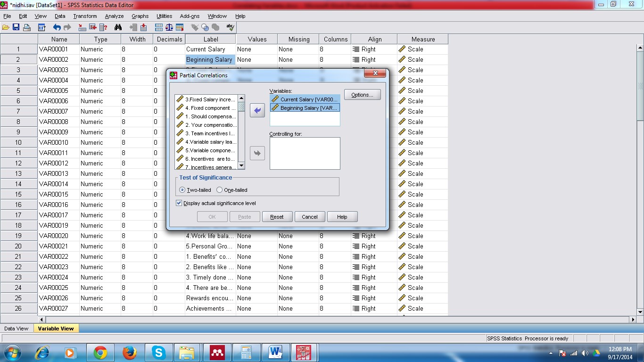Move variables with the upper arrow button
This screenshot has width=644, height=362.
[x=257, y=111]
